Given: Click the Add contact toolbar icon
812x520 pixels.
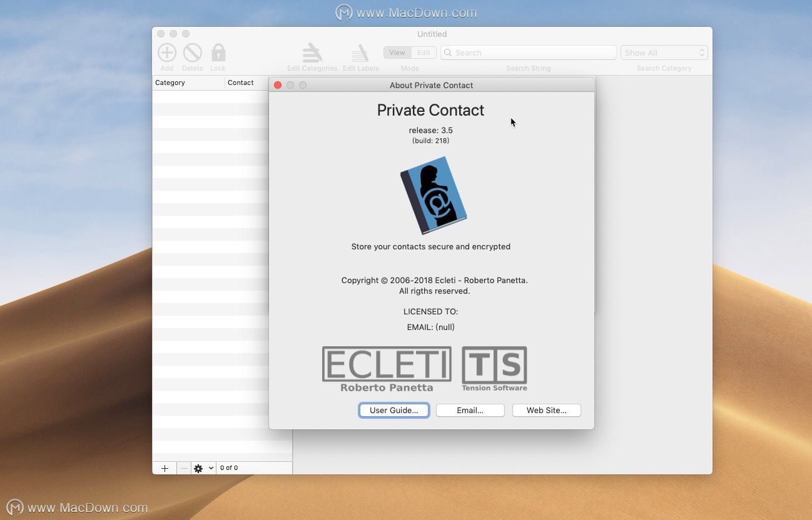Looking at the screenshot, I should tap(166, 52).
